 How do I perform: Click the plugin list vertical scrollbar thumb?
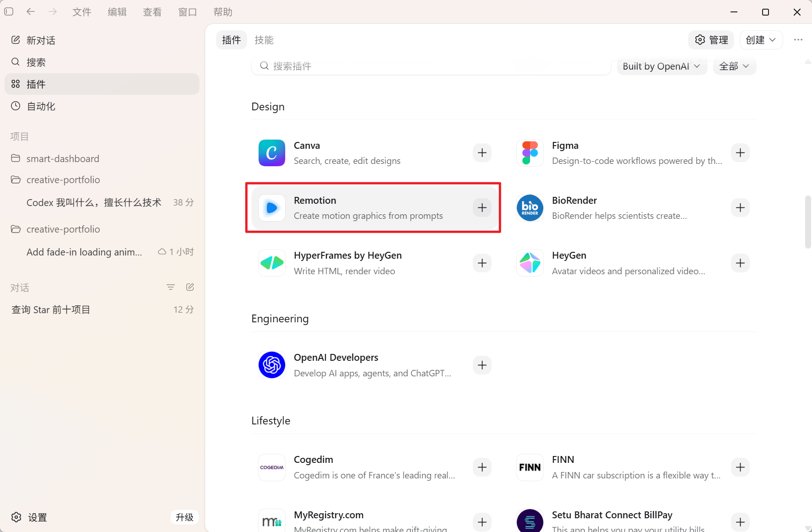808,222
